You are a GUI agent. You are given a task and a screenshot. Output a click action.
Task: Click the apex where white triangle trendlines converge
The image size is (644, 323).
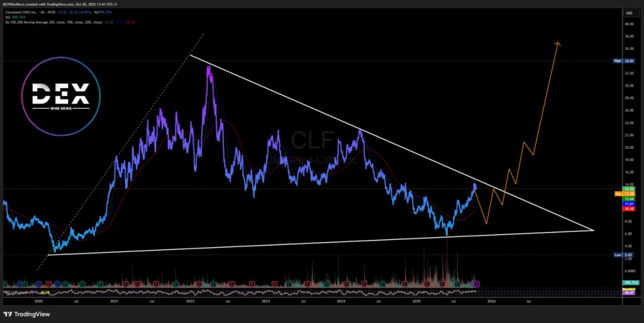coord(593,230)
